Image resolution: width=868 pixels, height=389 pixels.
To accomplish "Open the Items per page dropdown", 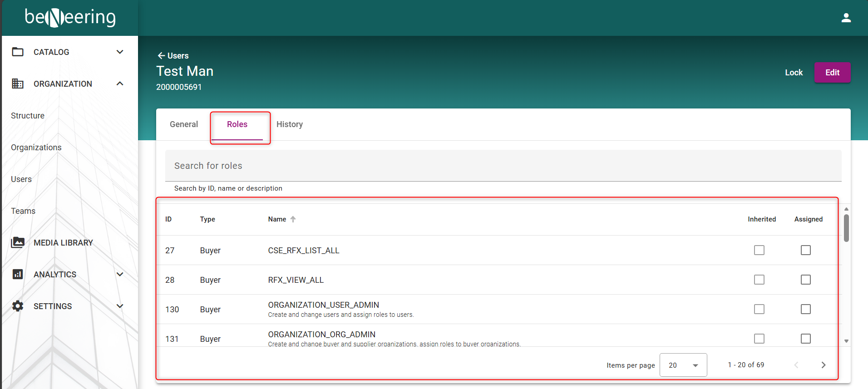I will tap(683, 365).
